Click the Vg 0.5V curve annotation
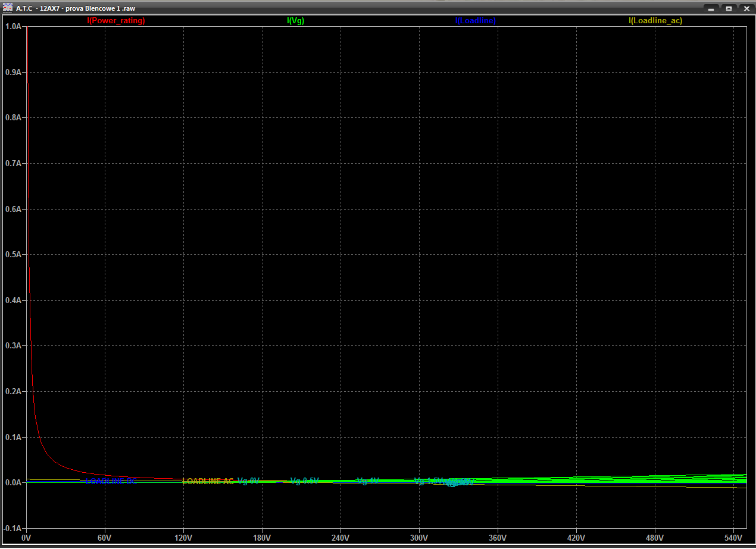This screenshot has width=756, height=549. tap(304, 481)
